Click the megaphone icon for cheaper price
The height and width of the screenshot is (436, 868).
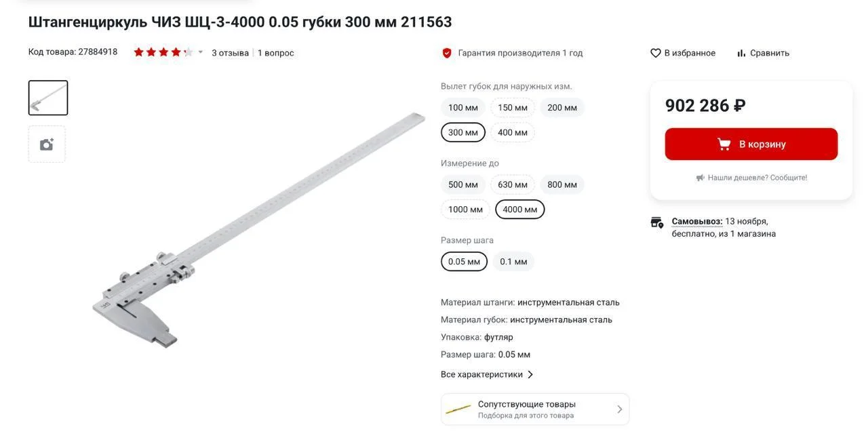click(x=701, y=178)
